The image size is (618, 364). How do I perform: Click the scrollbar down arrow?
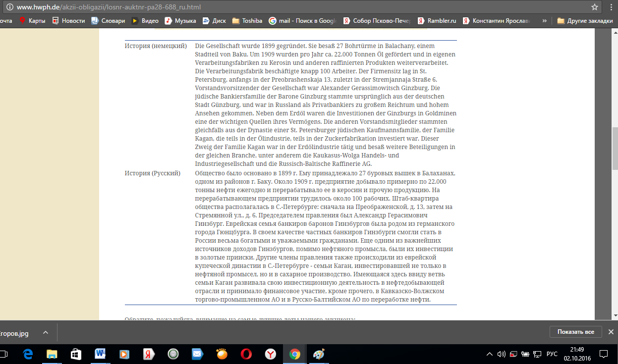coord(615,315)
